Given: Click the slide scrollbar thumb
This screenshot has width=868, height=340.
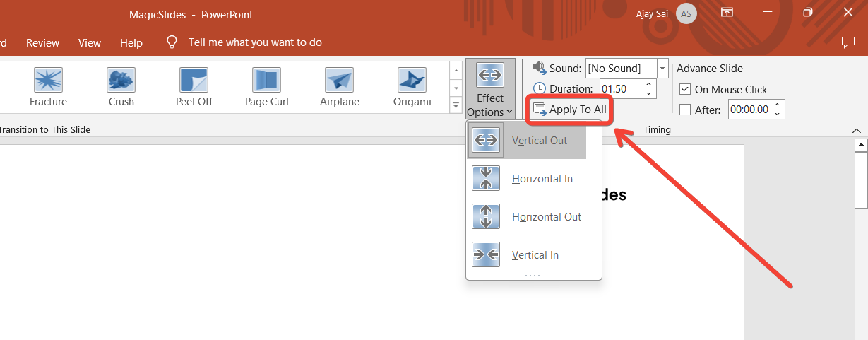Looking at the screenshot, I should 861,180.
